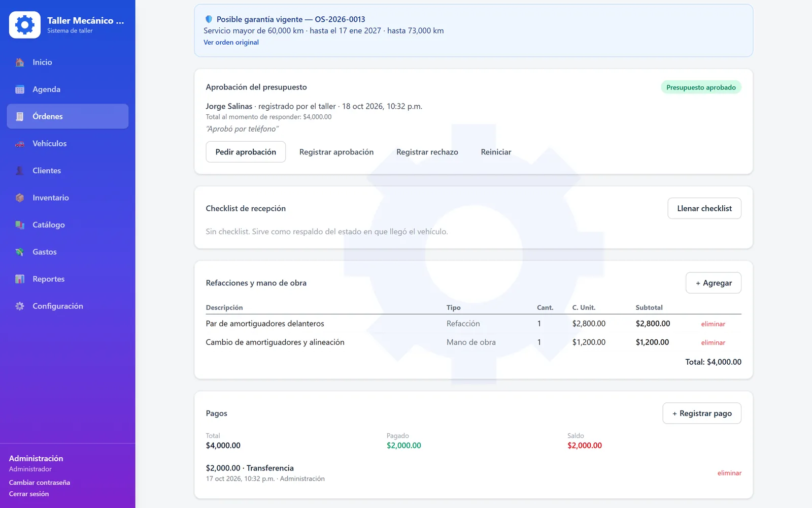Click the text Par de amortiguadores delanteros
Image resolution: width=812 pixels, height=508 pixels.
(x=265, y=324)
